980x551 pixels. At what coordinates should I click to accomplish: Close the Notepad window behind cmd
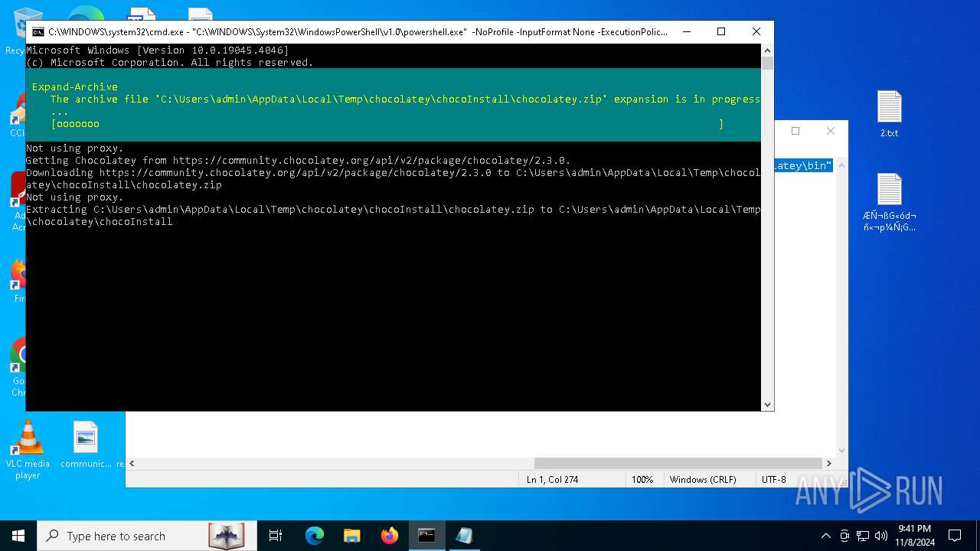click(x=831, y=131)
